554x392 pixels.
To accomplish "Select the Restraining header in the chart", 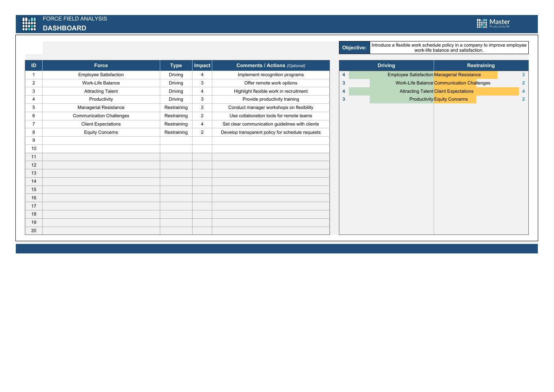I will (481, 66).
